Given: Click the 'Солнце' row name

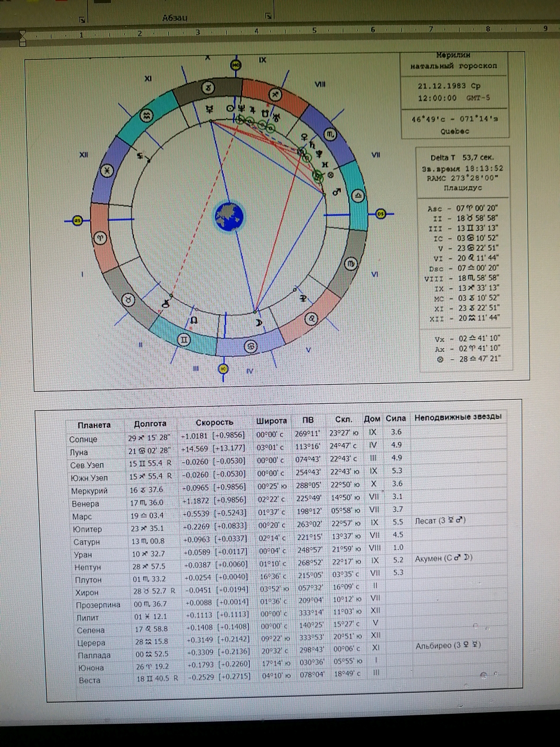Looking at the screenshot, I should pyautogui.click(x=83, y=439).
